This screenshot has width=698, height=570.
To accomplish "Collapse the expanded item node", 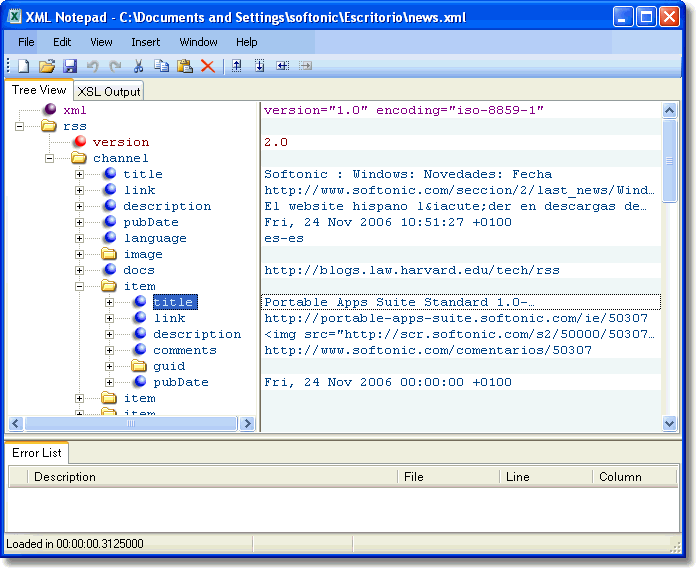I will 79,287.
